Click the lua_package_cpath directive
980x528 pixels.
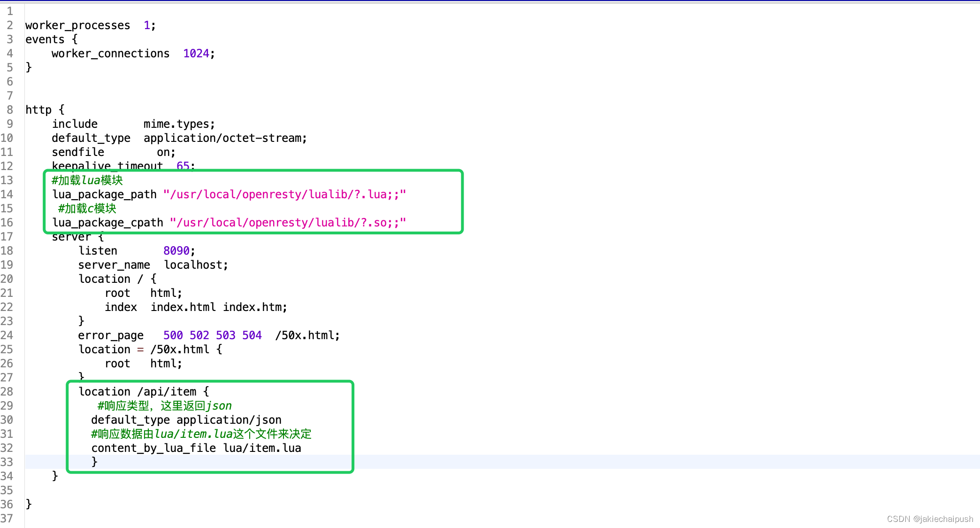(x=108, y=223)
